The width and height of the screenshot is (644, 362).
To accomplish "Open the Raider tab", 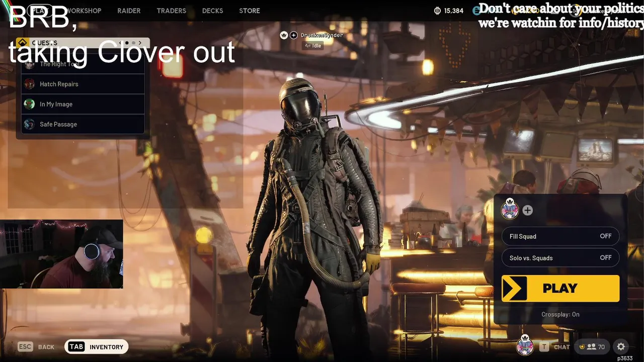I will click(x=129, y=11).
